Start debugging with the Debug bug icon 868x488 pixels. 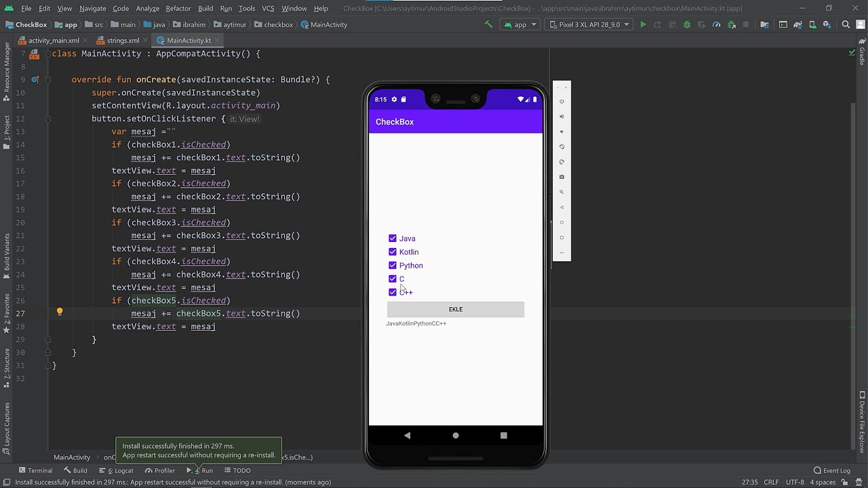[687, 24]
